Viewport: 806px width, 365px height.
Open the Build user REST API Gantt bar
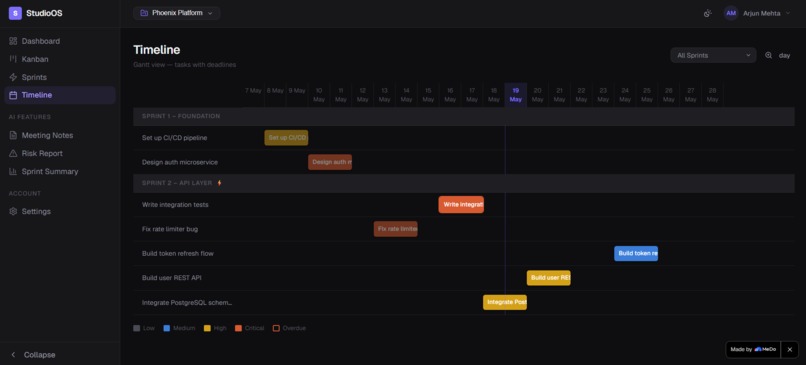[548, 278]
